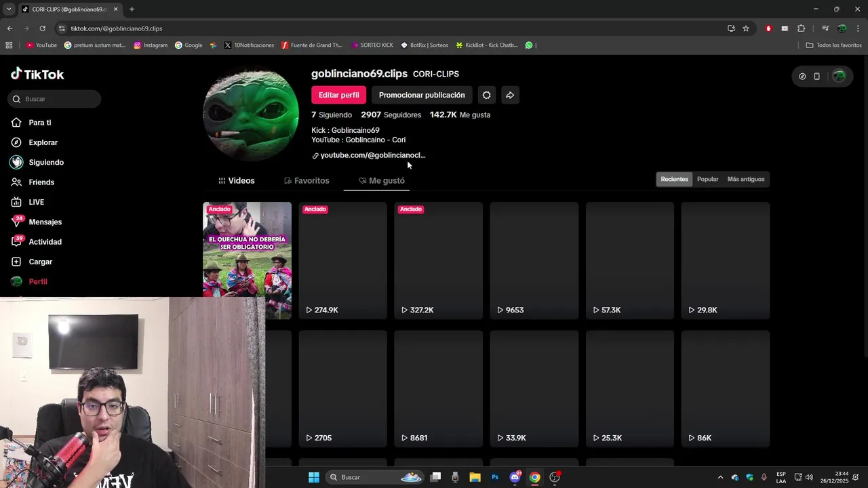Open SORTEO KICK bookmark
The image size is (868, 488).
pyautogui.click(x=372, y=45)
